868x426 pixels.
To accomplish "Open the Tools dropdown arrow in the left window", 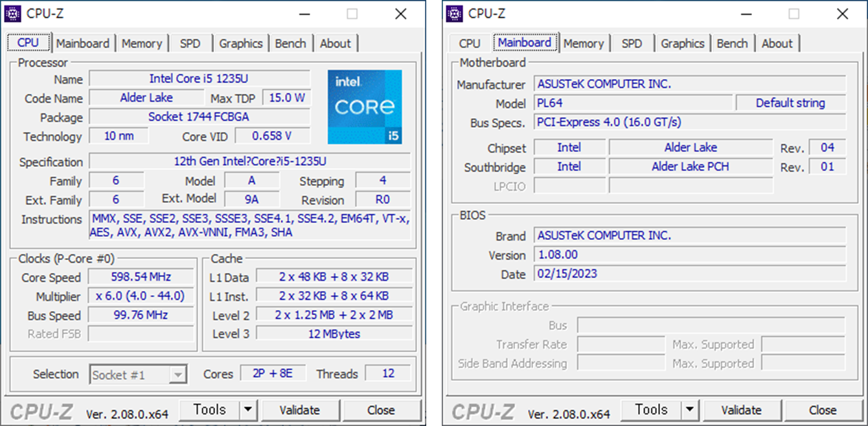I will coord(248,410).
